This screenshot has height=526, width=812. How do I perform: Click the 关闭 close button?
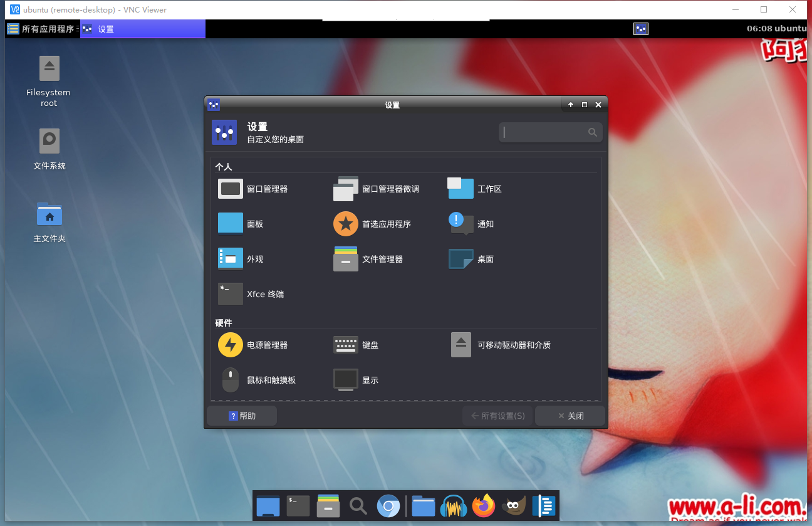pyautogui.click(x=570, y=416)
